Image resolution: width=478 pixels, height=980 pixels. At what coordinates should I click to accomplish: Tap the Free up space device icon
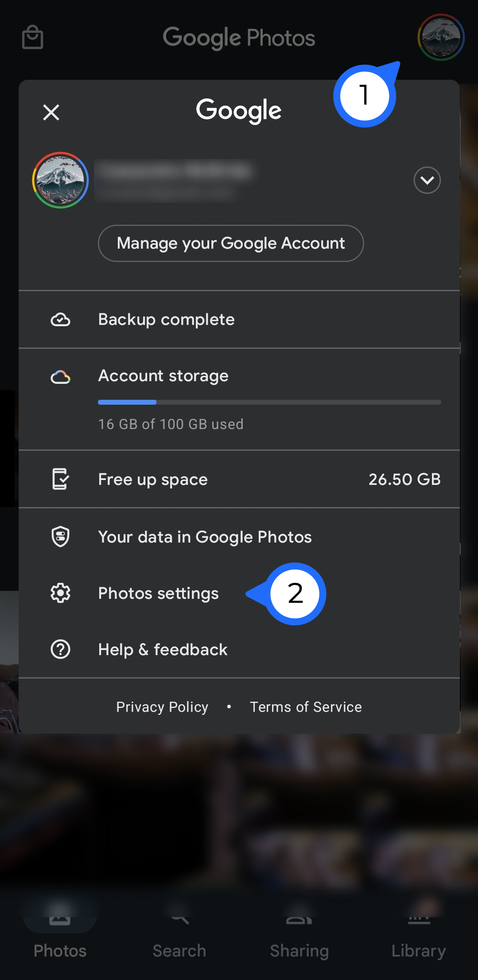[60, 479]
